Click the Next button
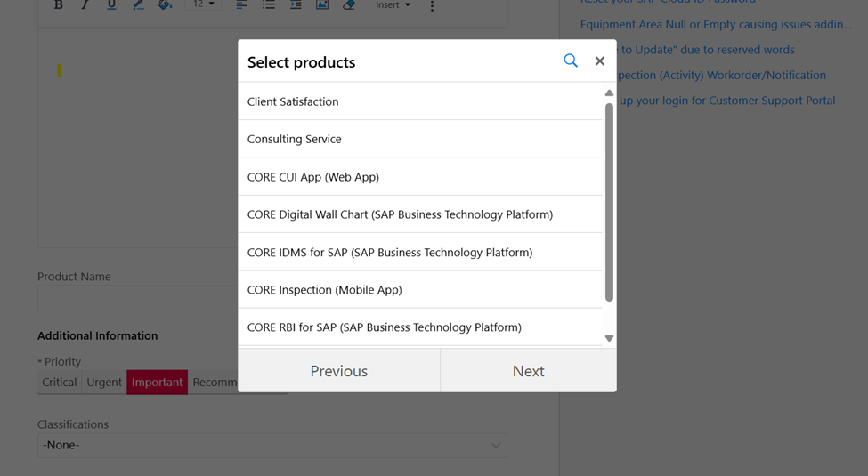 pyautogui.click(x=528, y=370)
